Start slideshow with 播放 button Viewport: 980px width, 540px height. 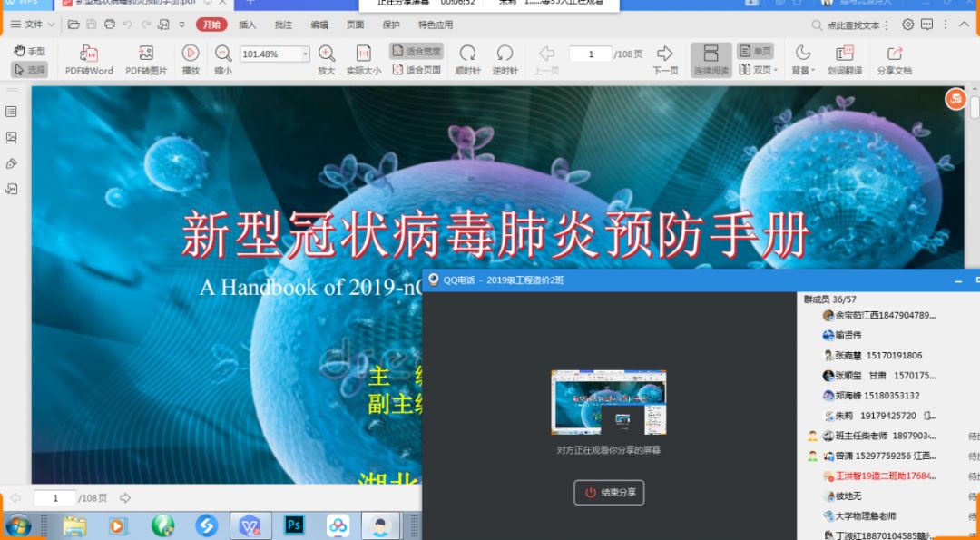click(x=191, y=60)
